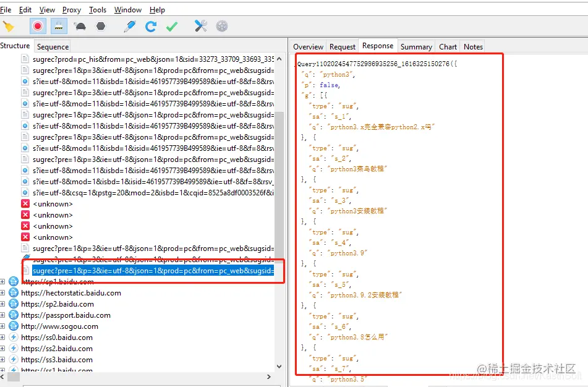The image size is (588, 387).
Task: Click the lightning icon beside ss2.baidu.com
Action: [x=14, y=349]
